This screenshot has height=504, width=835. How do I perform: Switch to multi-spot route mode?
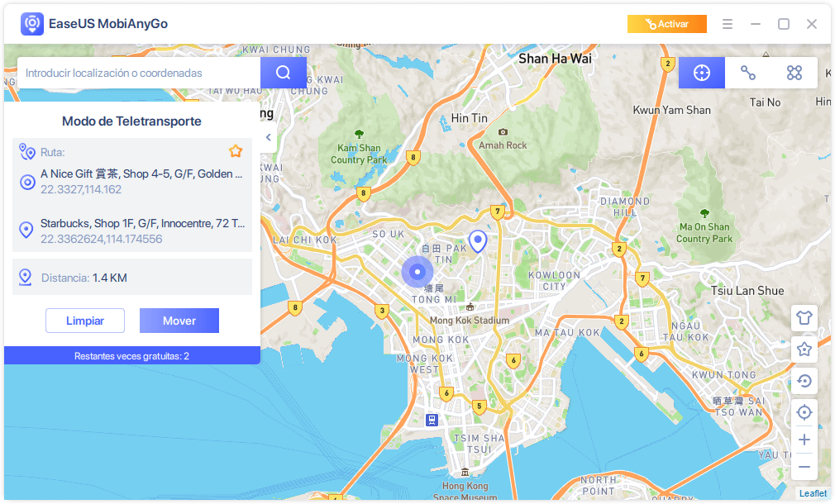[x=794, y=73]
